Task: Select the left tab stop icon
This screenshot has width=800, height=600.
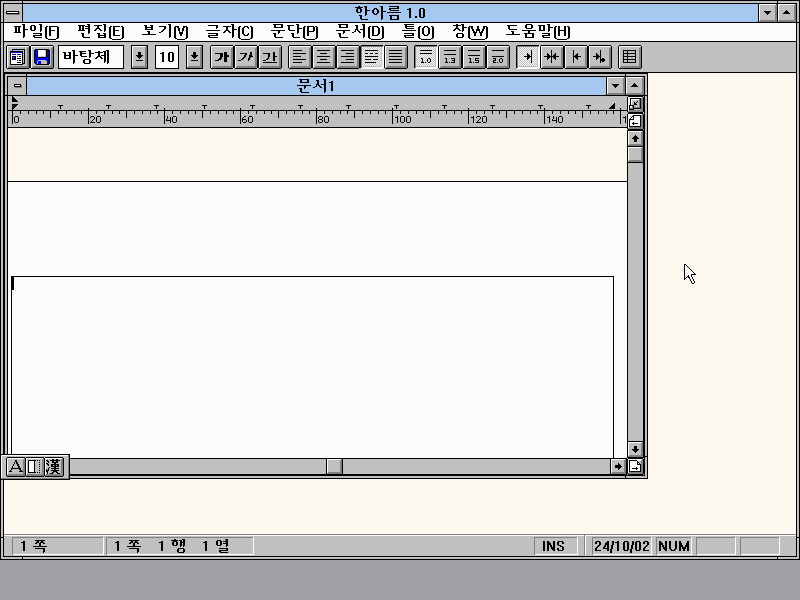Action: (x=576, y=57)
